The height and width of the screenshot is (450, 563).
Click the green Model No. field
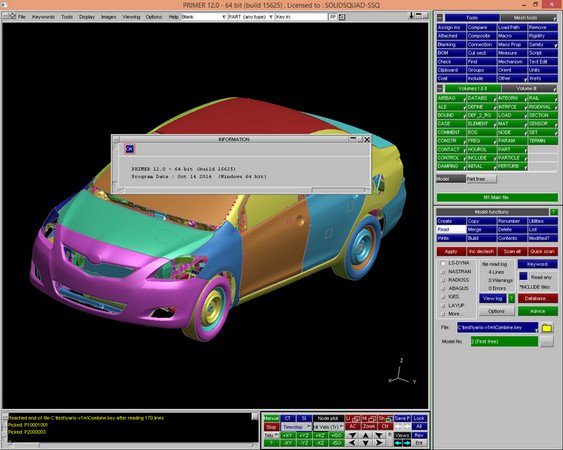[504, 342]
